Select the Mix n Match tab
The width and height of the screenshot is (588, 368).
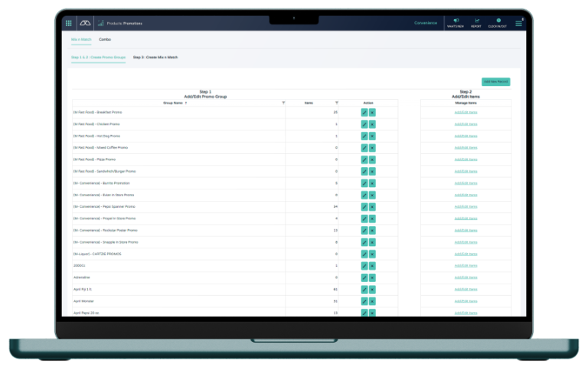coord(81,39)
